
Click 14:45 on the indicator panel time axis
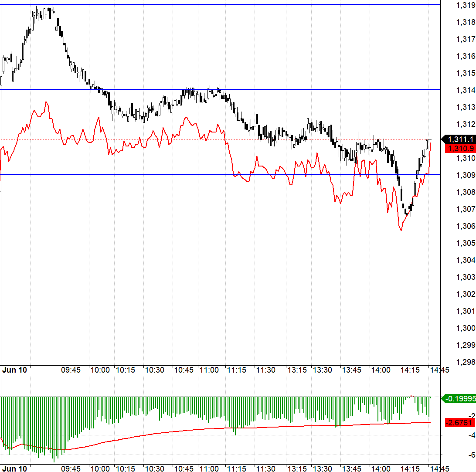[x=439, y=469]
